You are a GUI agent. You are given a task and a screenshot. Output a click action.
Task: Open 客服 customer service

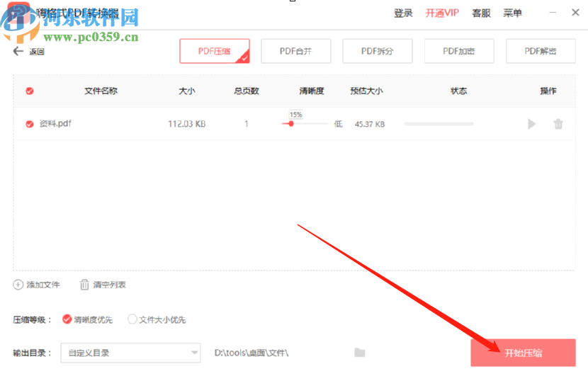point(481,13)
